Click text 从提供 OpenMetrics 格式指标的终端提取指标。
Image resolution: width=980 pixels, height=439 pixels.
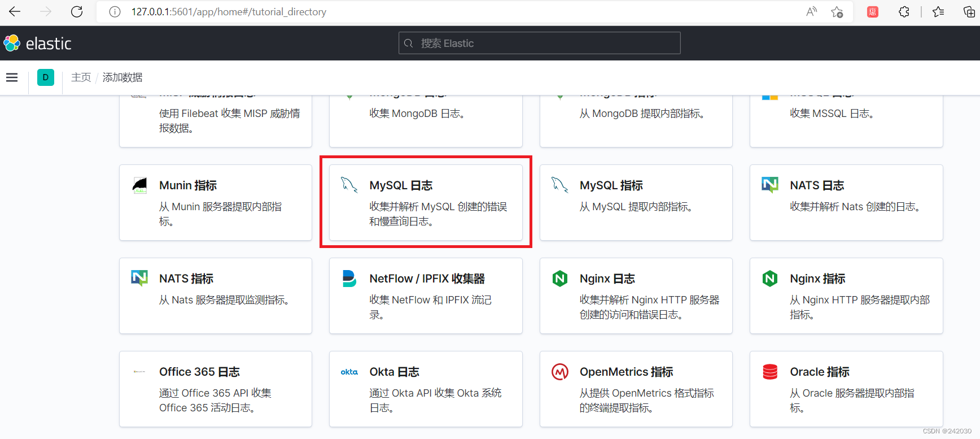[x=647, y=401]
